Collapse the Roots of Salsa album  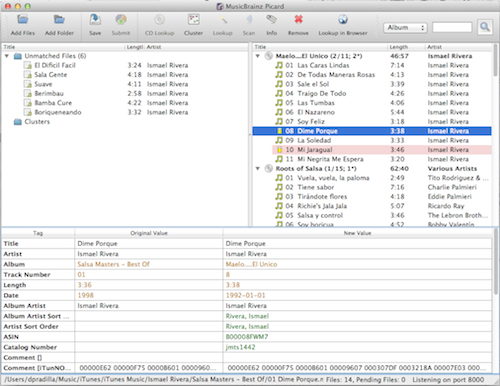tap(258, 169)
